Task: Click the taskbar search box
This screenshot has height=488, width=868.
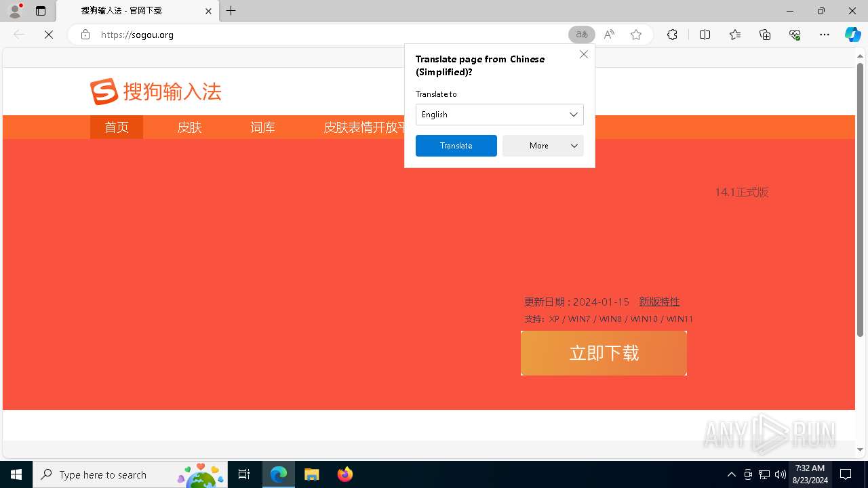Action: (x=130, y=474)
